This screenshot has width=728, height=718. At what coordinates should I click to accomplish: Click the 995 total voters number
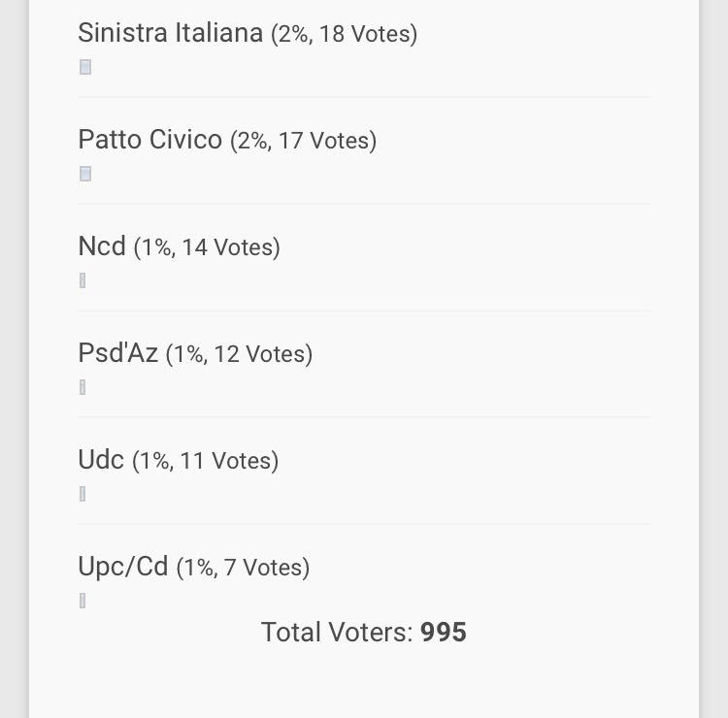pyautogui.click(x=444, y=633)
